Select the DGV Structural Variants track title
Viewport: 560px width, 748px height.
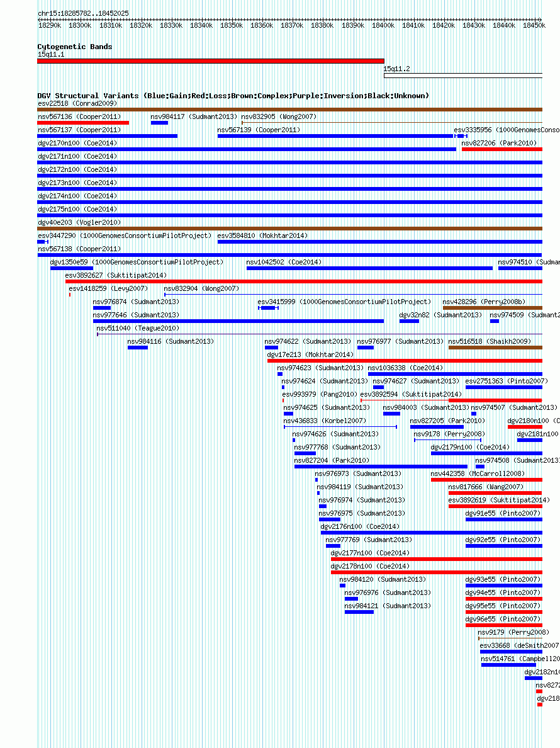click(233, 96)
